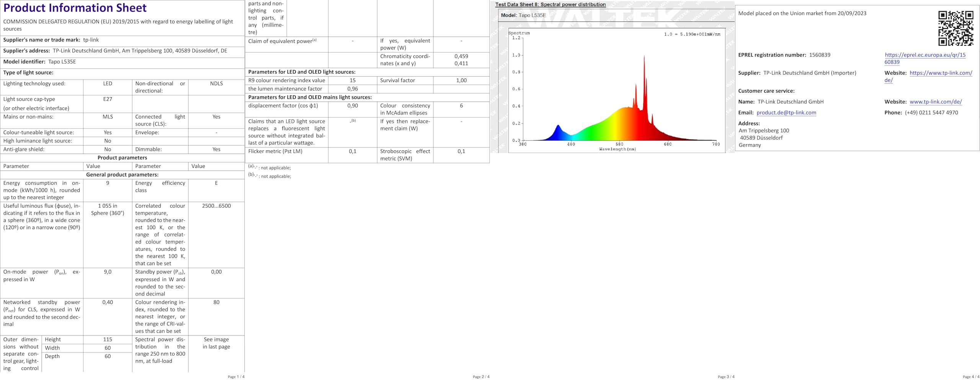This screenshot has width=980, height=383.
Task: Select the 'Page 1 / 4' footer
Action: pyautogui.click(x=236, y=377)
